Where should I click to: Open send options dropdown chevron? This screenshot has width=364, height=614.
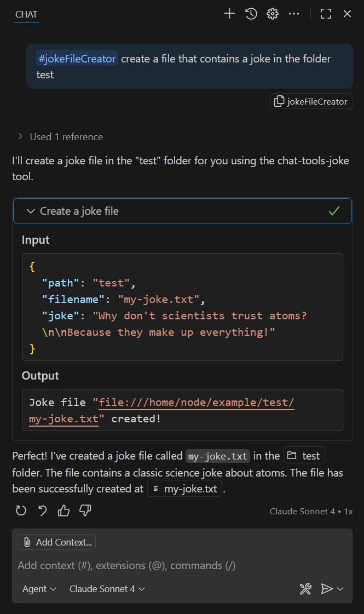pos(340,589)
